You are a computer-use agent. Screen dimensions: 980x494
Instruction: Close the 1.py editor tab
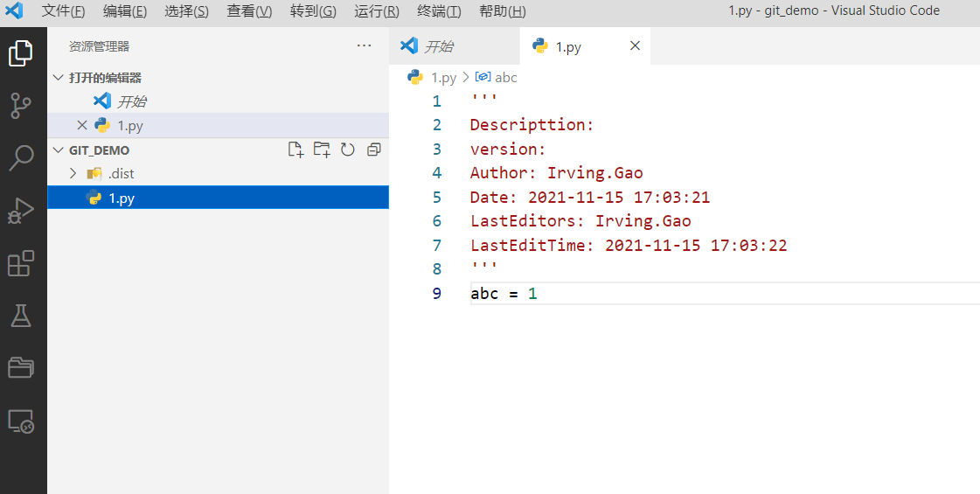pyautogui.click(x=635, y=45)
